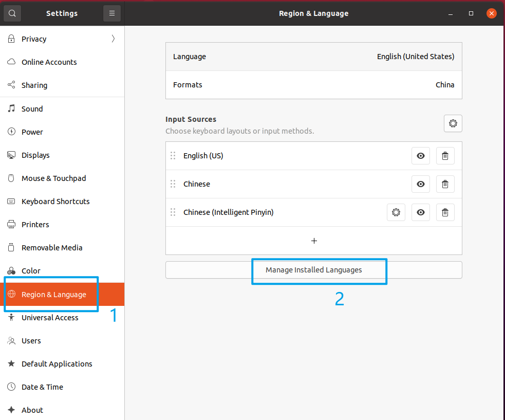Remove Chinese (Intelligent Pinyin) input source
The width and height of the screenshot is (505, 420).
coord(445,212)
